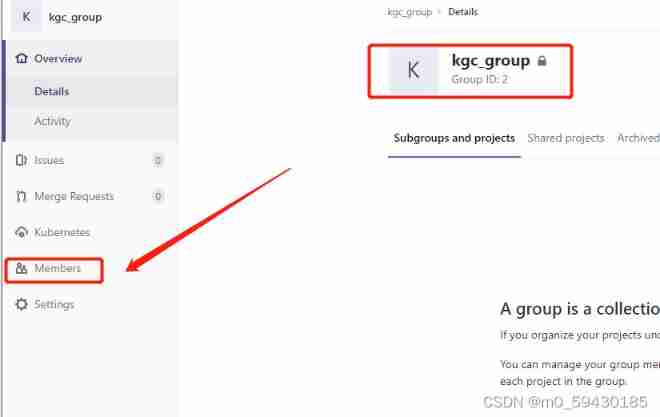The width and height of the screenshot is (660, 417).
Task: Click the Merge Requests icon
Action: [x=21, y=196]
